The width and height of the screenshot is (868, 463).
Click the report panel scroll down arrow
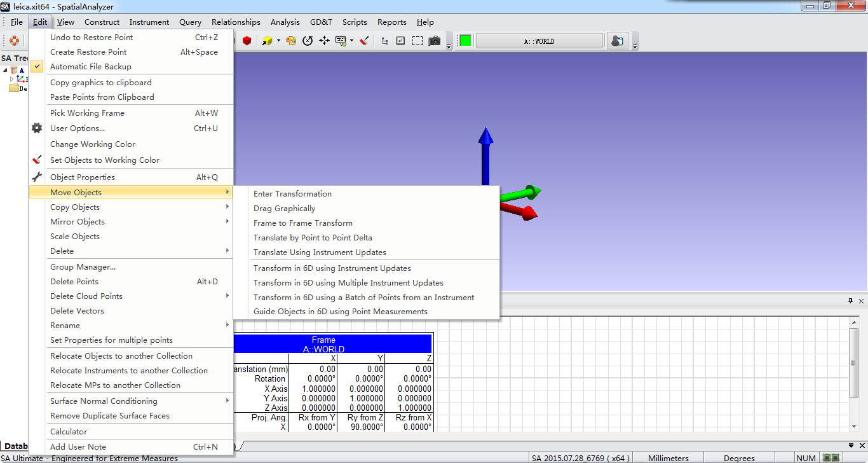click(855, 425)
